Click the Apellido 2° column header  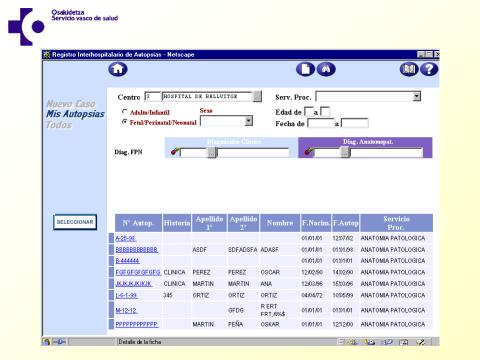coord(243,223)
